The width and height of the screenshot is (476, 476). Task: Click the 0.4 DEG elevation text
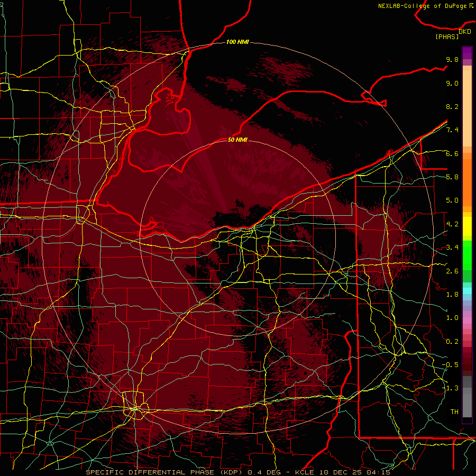[x=263, y=472]
